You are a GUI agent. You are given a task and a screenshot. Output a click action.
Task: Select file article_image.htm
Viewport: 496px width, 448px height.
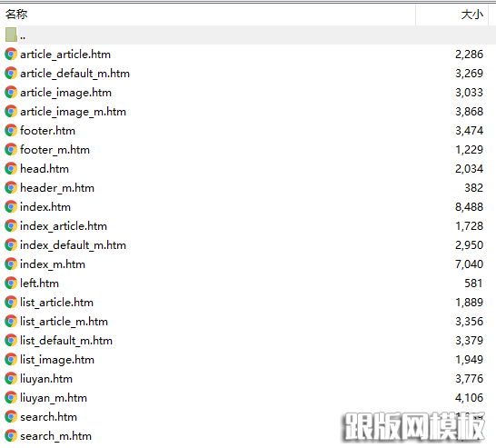(65, 93)
